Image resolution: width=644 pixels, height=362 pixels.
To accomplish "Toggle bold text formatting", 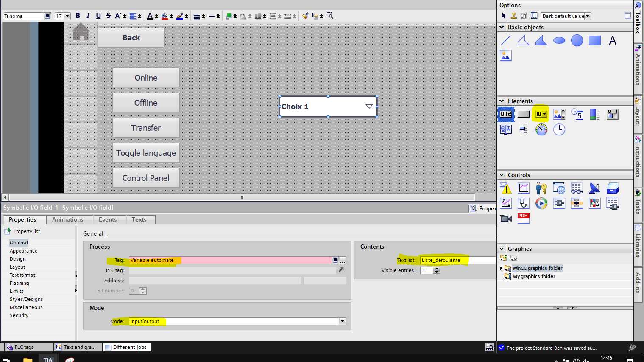I will [78, 16].
